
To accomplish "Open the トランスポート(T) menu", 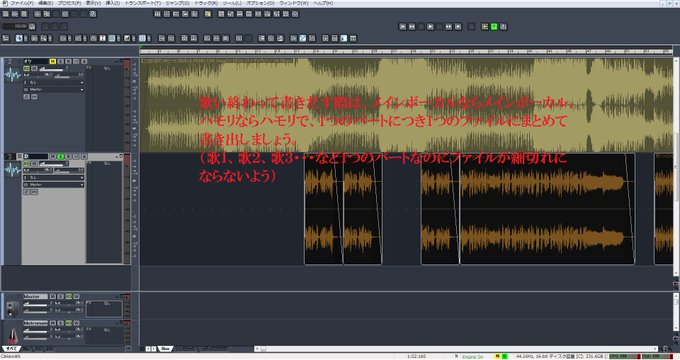I will coord(142,3).
